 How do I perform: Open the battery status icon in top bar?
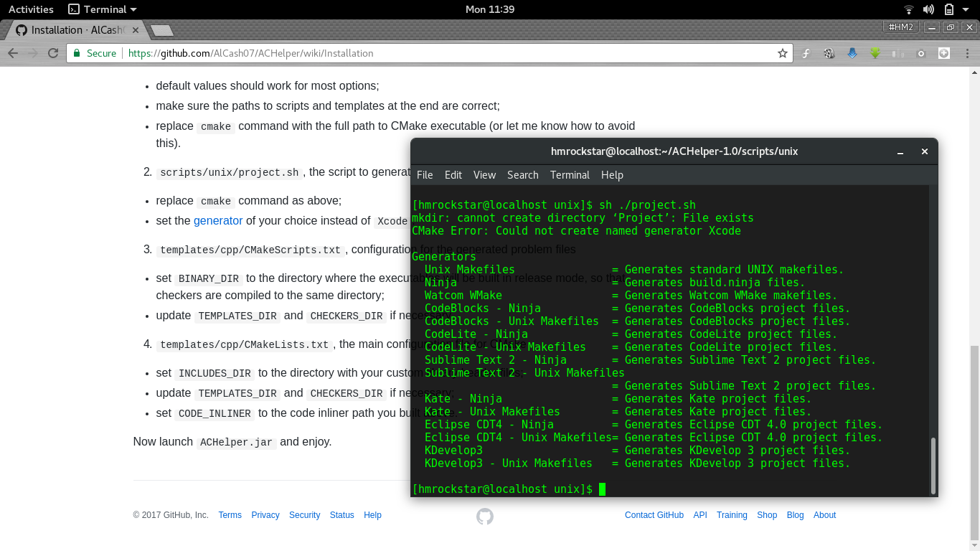point(948,9)
